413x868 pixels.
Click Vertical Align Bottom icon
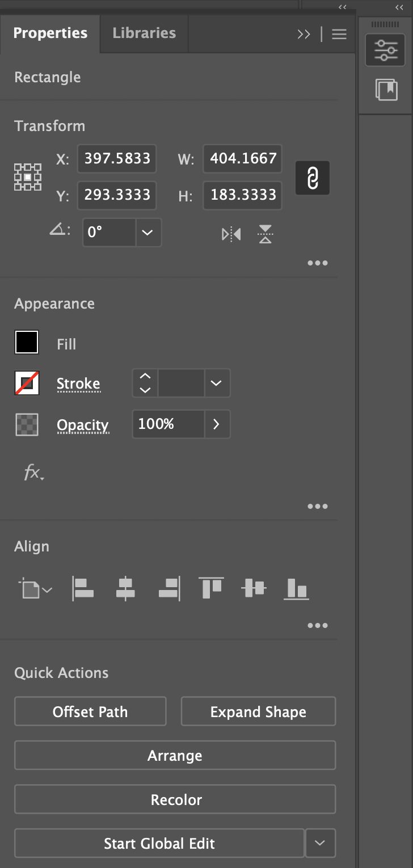[x=296, y=588]
